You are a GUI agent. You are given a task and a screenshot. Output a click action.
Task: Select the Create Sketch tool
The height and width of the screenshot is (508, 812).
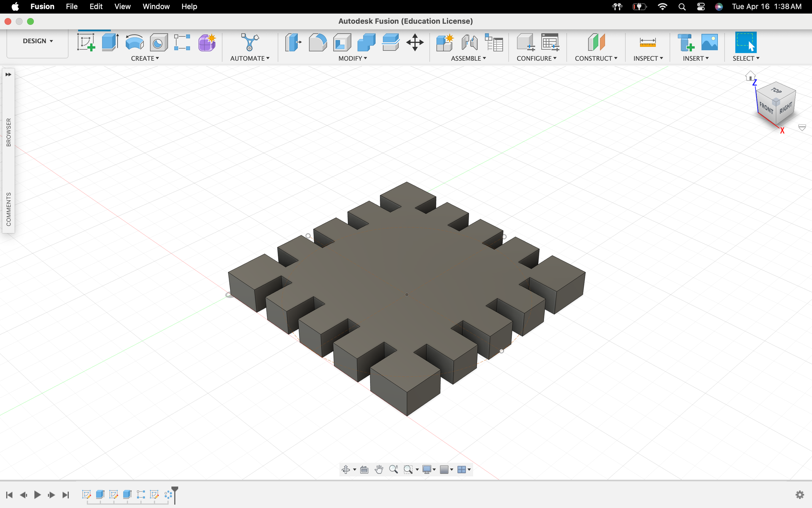click(86, 42)
